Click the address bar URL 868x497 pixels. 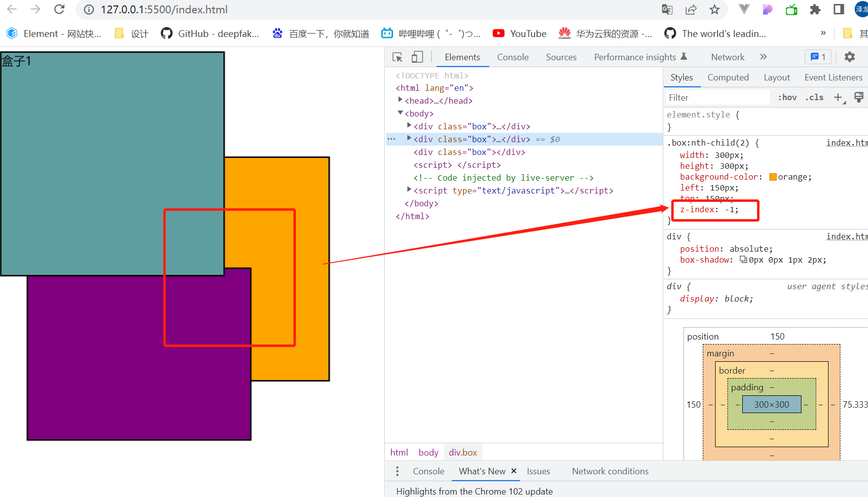pos(164,10)
